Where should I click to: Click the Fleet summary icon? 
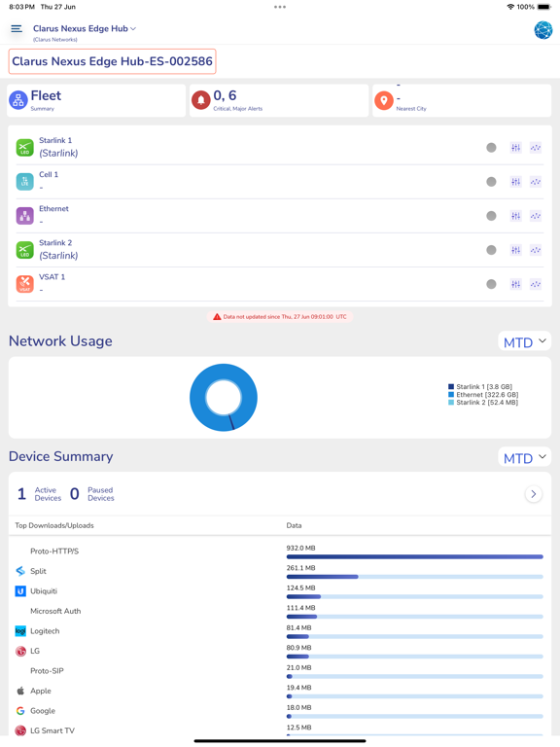tap(18, 100)
